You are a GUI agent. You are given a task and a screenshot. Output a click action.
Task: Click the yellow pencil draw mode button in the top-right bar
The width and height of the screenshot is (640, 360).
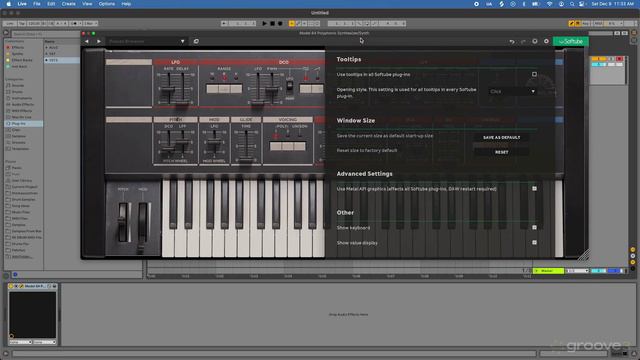[x=571, y=24]
